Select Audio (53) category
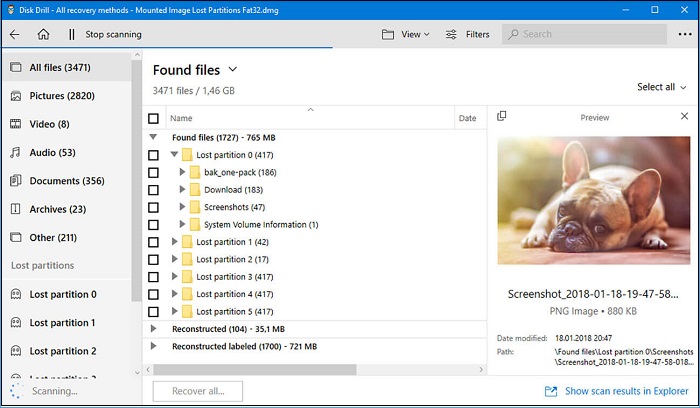Image resolution: width=700 pixels, height=408 pixels. coord(67,153)
